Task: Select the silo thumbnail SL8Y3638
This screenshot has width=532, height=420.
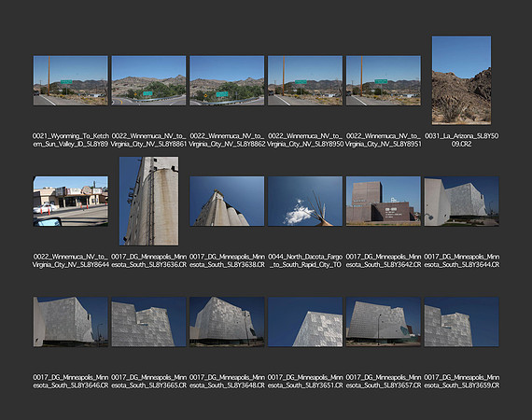Action: 227,202
